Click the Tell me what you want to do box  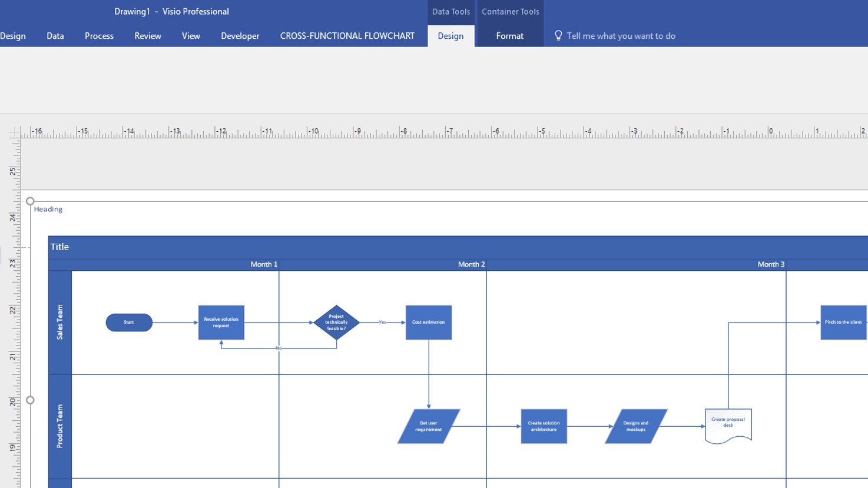coord(621,36)
